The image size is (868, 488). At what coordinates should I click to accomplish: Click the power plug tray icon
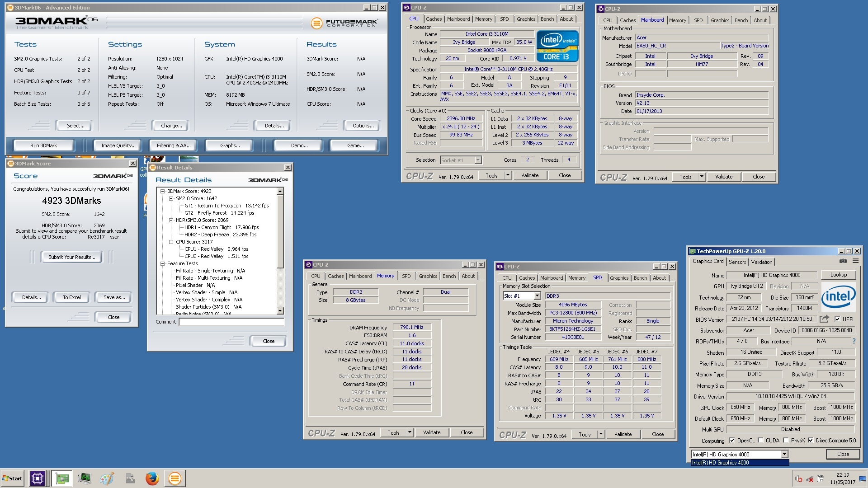pos(821,479)
